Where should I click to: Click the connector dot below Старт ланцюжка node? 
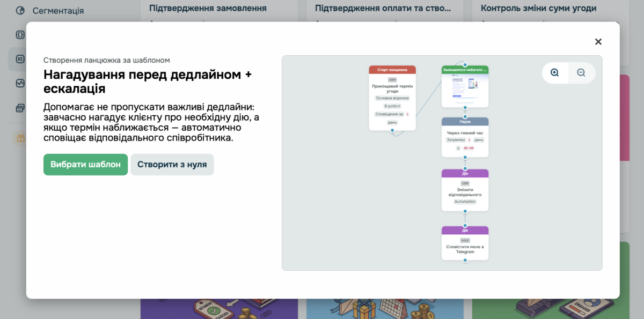[x=392, y=130]
